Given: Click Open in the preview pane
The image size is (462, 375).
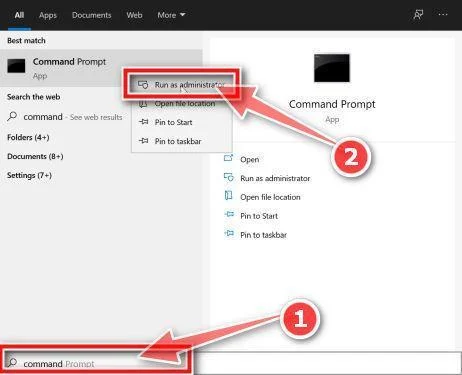Looking at the screenshot, I should [250, 160].
